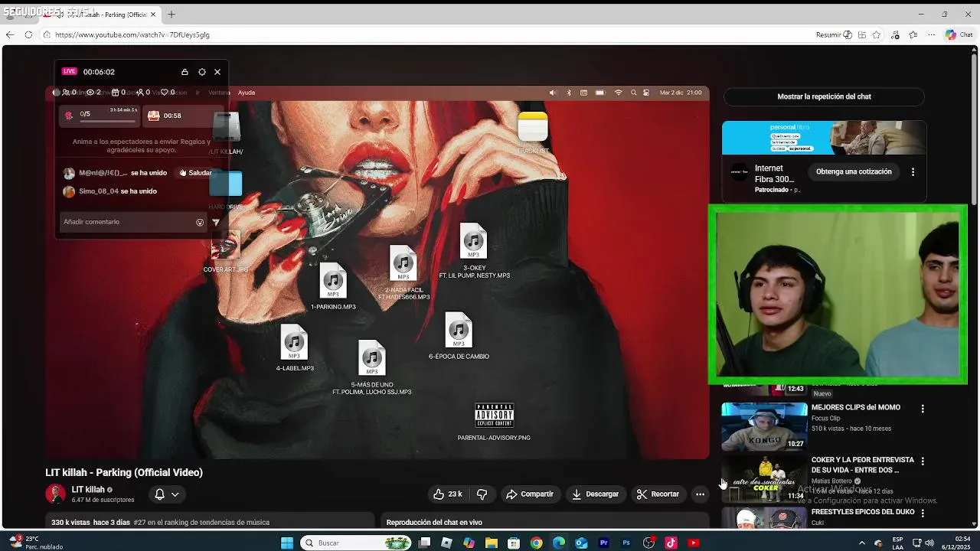The height and width of the screenshot is (551, 980).
Task: Add the page to favorites with the star icon
Action: coord(877,34)
